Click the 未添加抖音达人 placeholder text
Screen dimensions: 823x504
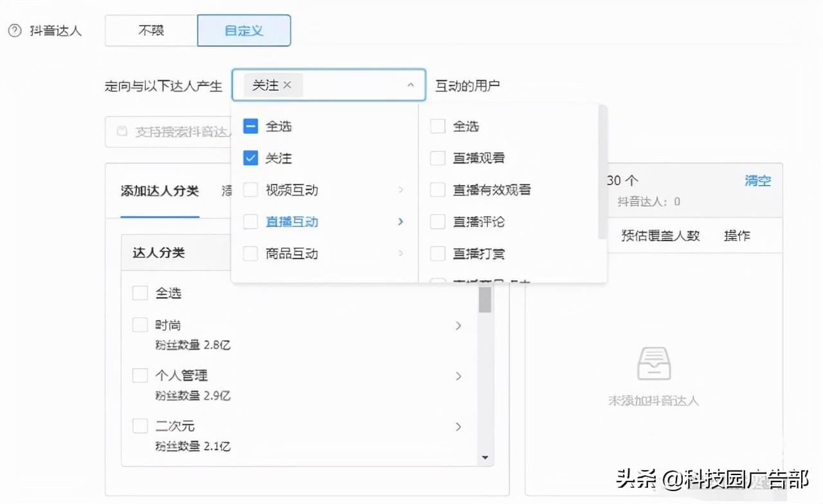click(x=653, y=401)
